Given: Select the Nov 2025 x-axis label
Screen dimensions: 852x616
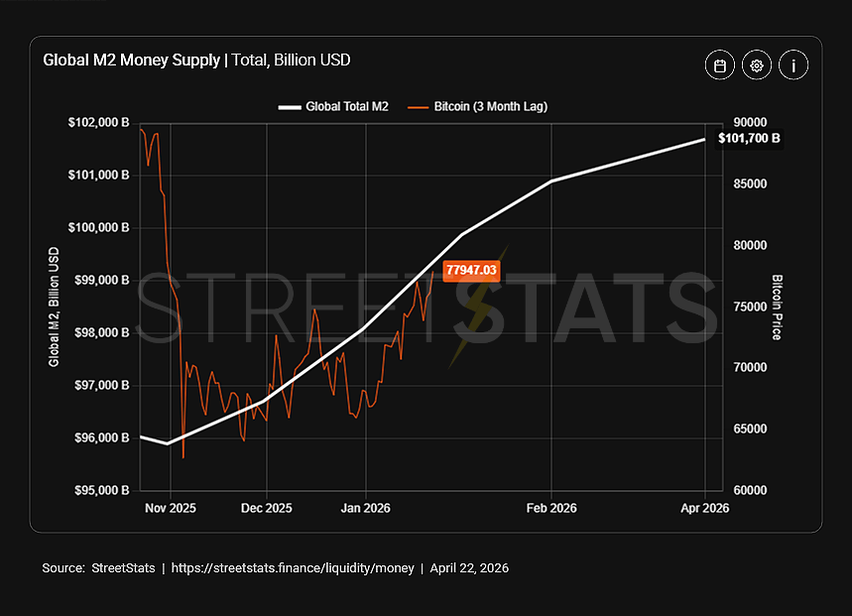Looking at the screenshot, I should pos(171,508).
